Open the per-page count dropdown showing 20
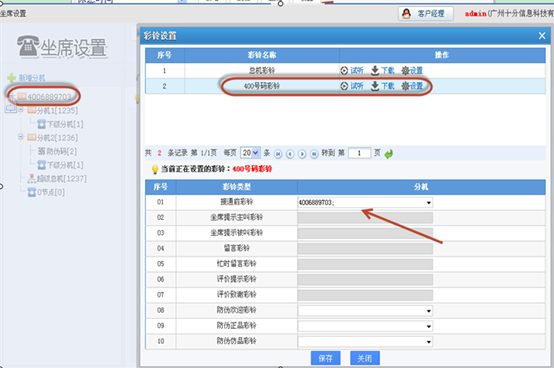Viewport: 554px width, 368px height. click(x=251, y=153)
